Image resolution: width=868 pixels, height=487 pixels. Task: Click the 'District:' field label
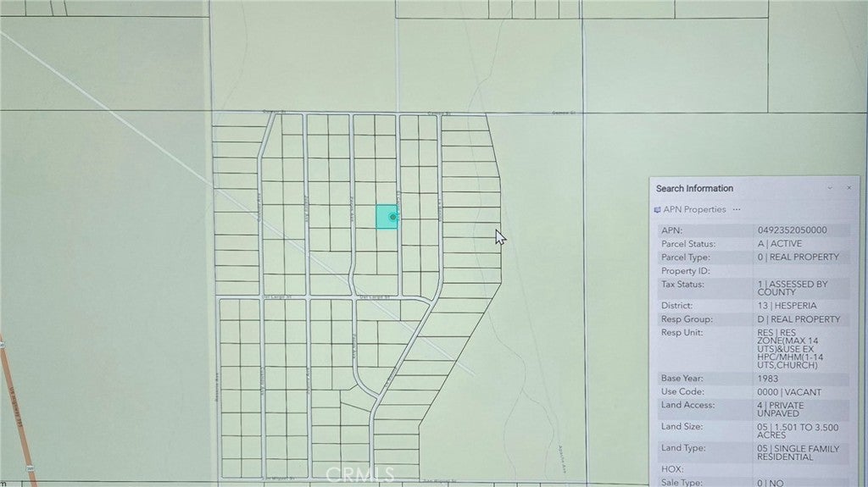point(676,306)
